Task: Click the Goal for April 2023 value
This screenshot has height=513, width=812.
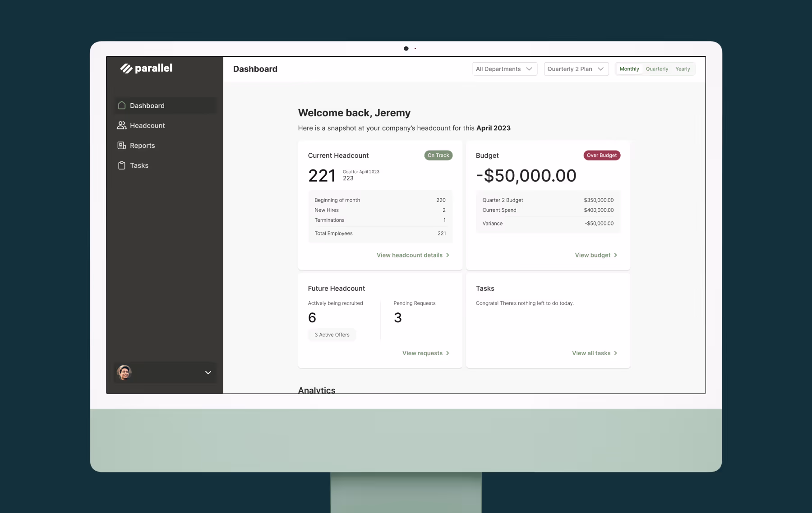Action: [x=348, y=178]
